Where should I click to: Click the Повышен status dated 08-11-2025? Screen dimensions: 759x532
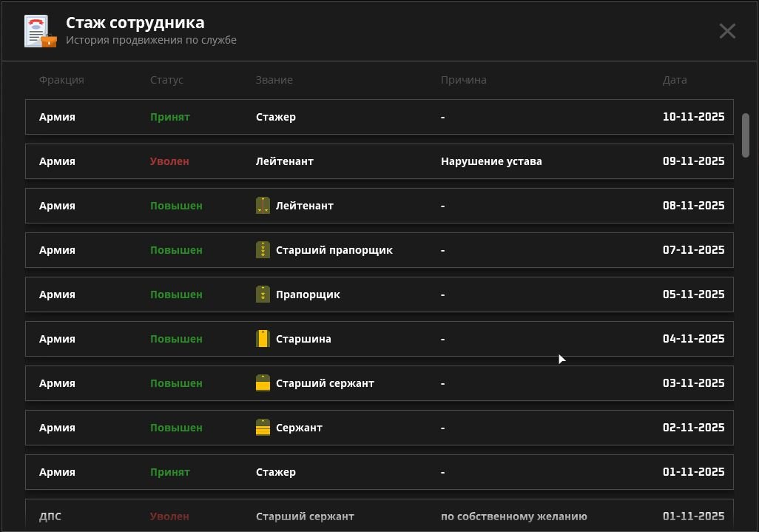click(x=176, y=205)
